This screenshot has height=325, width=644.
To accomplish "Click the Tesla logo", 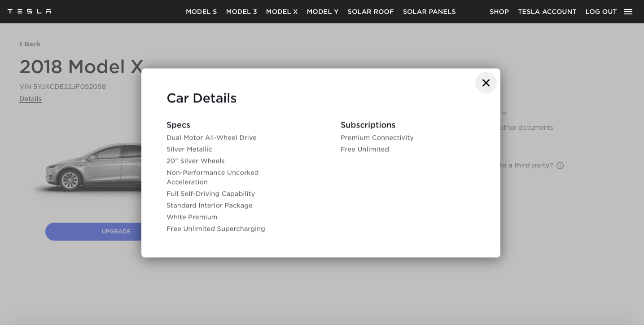I will point(29,11).
